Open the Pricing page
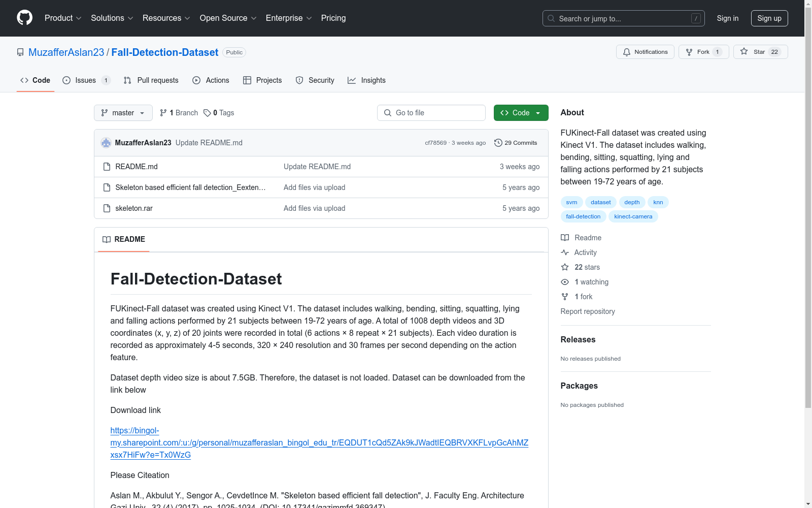Viewport: 812px width, 508px height. tap(333, 18)
